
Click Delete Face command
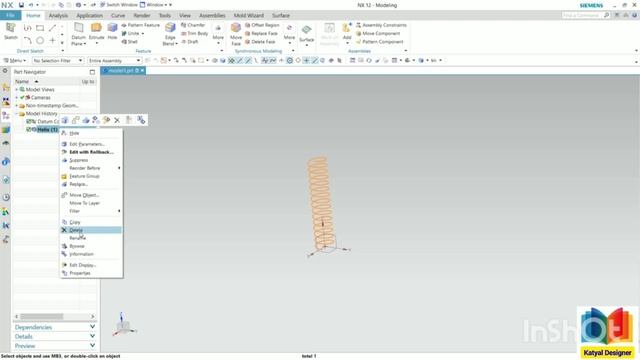260,42
